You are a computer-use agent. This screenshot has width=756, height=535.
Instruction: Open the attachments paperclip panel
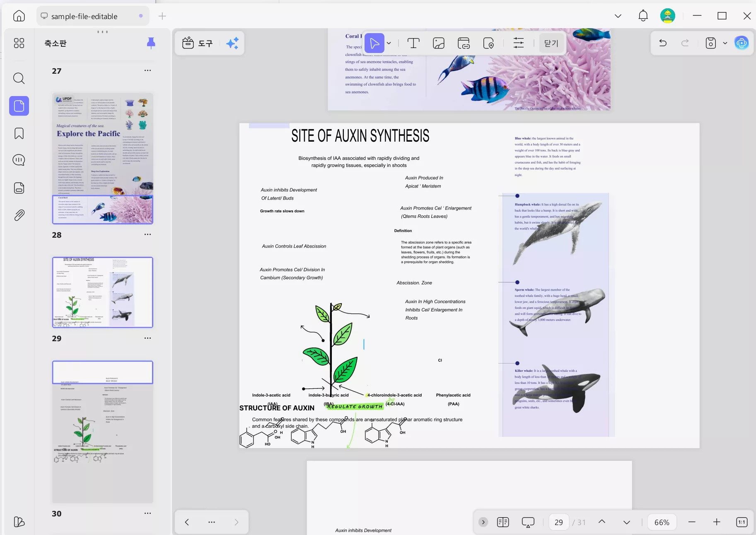click(x=19, y=215)
